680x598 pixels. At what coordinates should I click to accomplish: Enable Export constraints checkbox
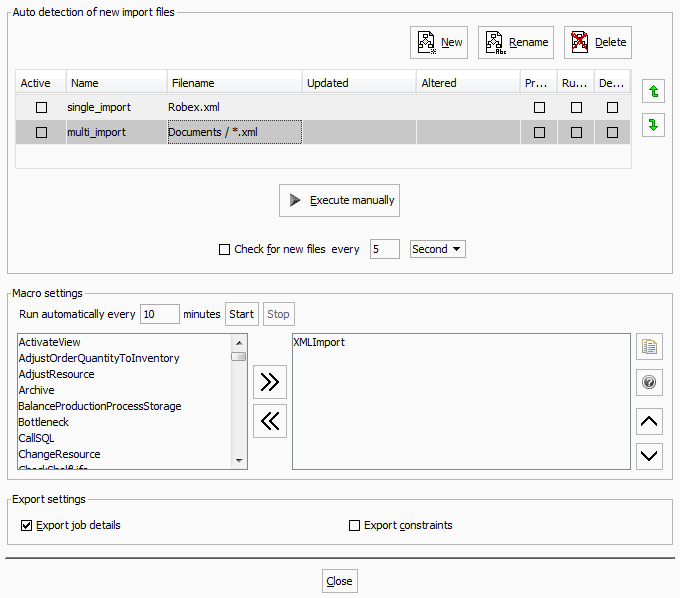(x=354, y=525)
